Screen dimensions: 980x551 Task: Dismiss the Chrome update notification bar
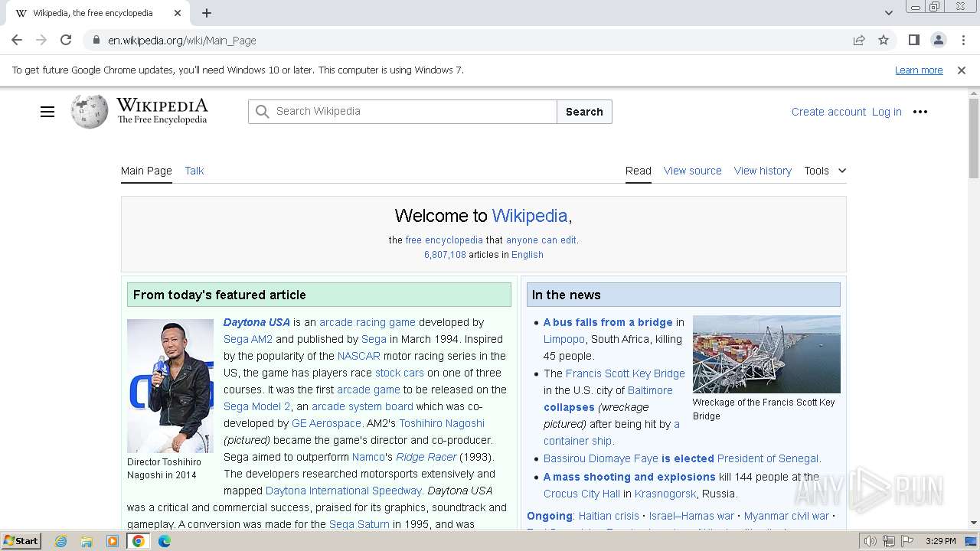pyautogui.click(x=962, y=70)
